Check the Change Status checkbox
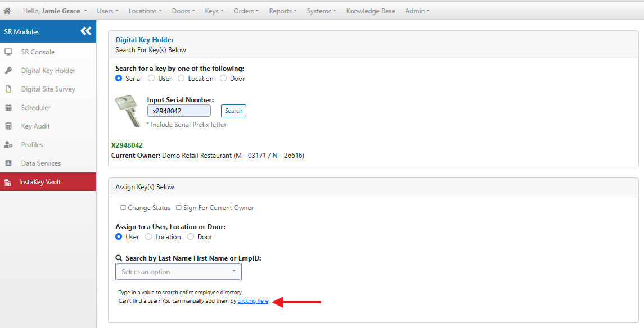Image resolution: width=644 pixels, height=328 pixels. pos(123,208)
